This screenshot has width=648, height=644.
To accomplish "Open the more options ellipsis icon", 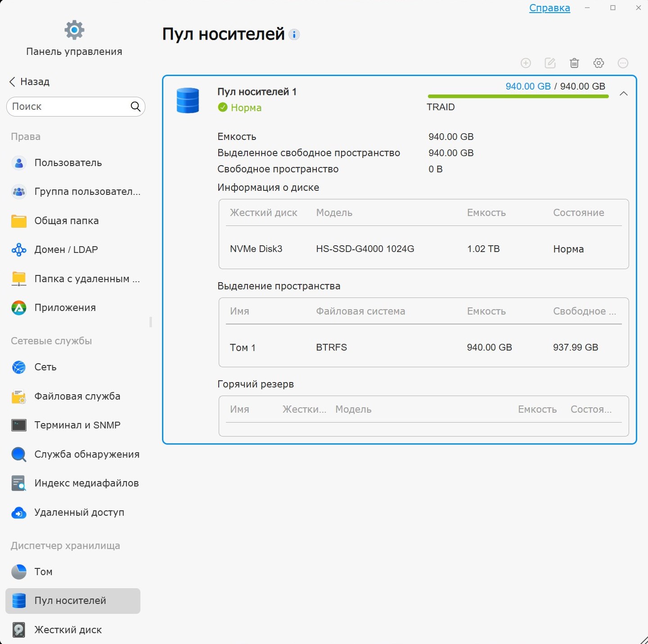I will 623,63.
